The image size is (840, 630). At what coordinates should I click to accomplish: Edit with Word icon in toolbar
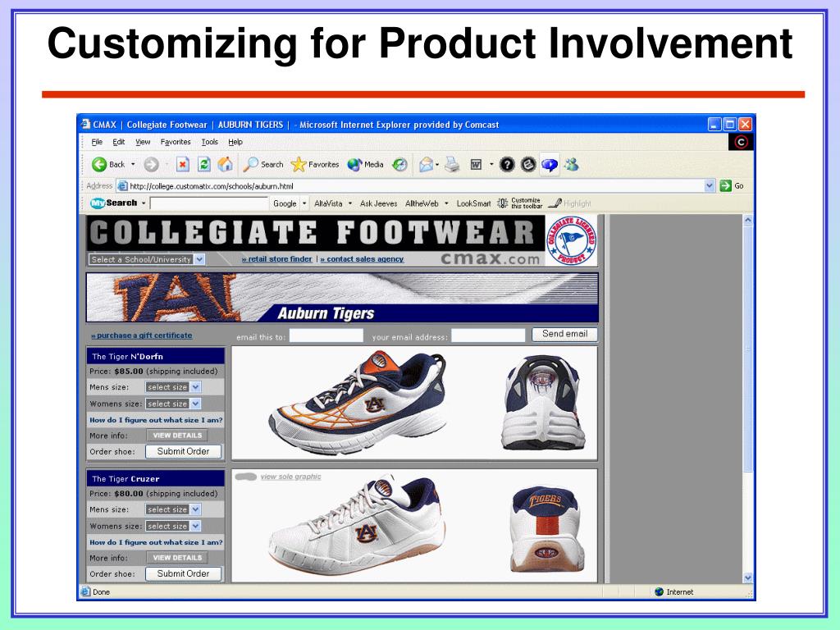coord(476,164)
